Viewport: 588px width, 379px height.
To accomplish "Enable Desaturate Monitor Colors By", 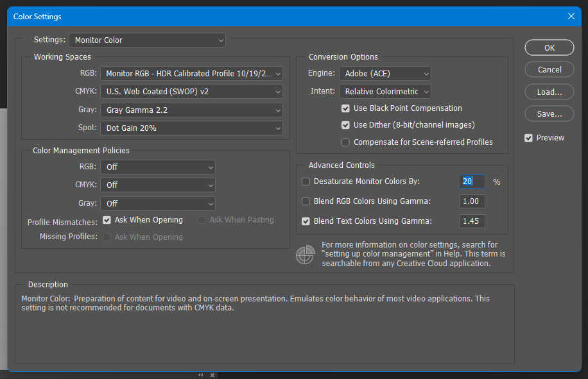I will [306, 181].
